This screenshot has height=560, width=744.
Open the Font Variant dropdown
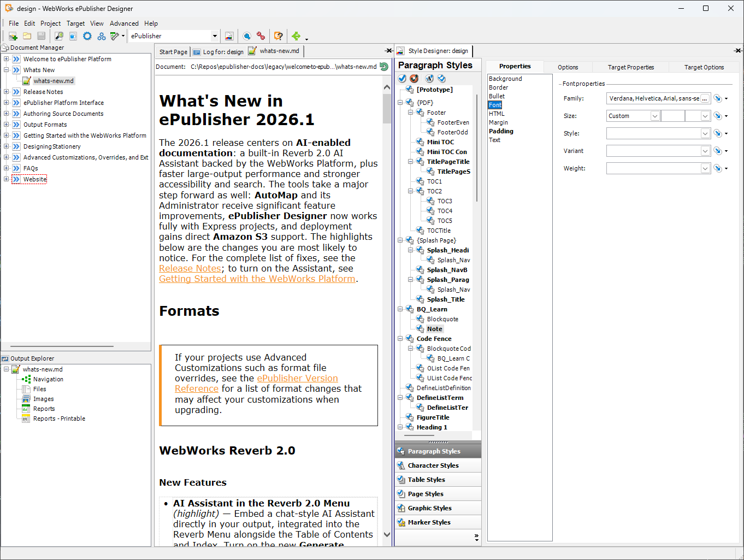point(705,151)
